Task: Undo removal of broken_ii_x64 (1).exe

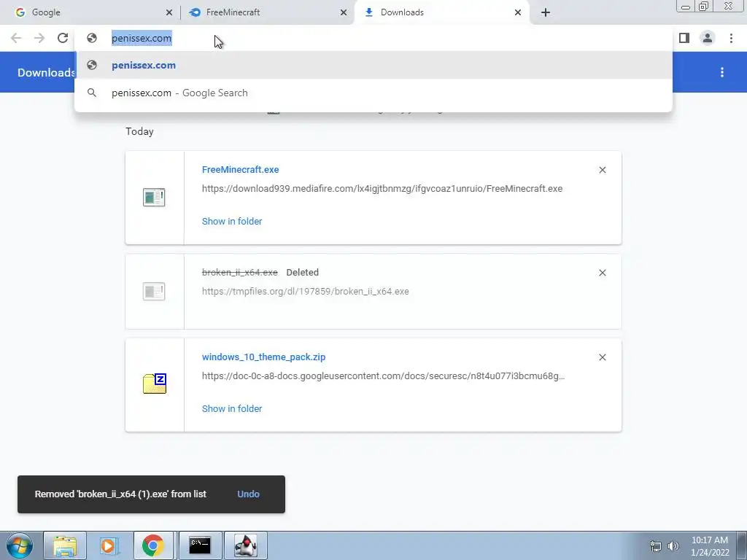Action: (x=248, y=494)
